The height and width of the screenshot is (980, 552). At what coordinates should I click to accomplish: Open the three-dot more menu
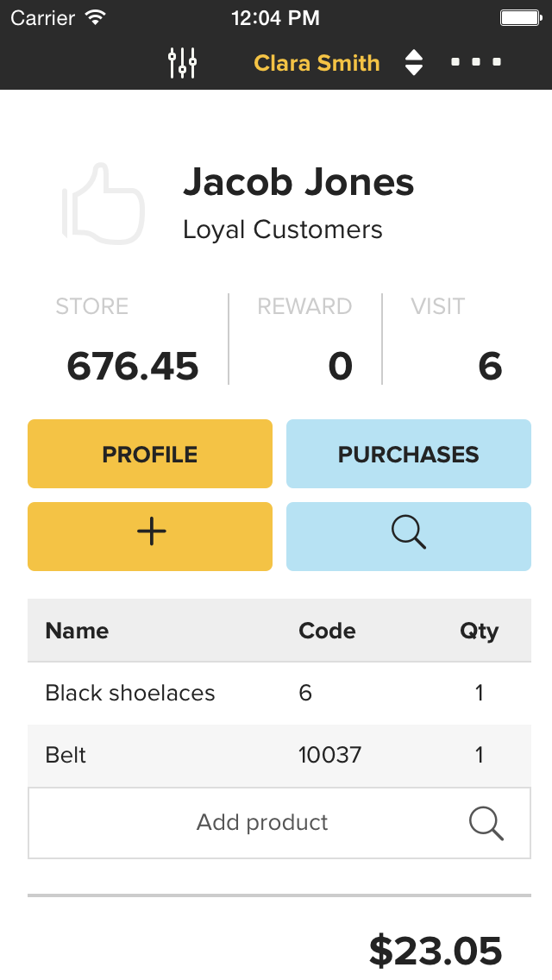click(476, 62)
